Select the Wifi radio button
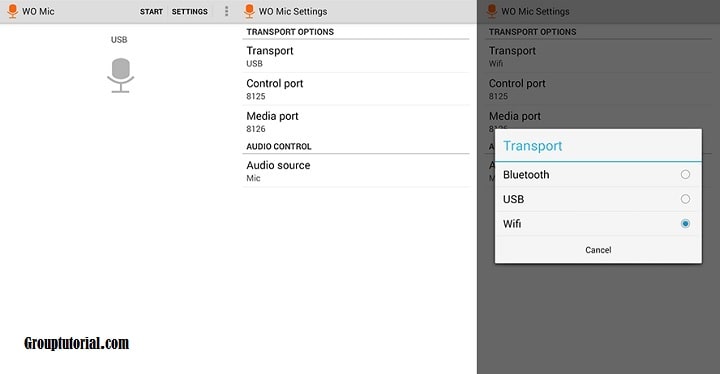Screen dimensions: 720x374 tap(685, 224)
